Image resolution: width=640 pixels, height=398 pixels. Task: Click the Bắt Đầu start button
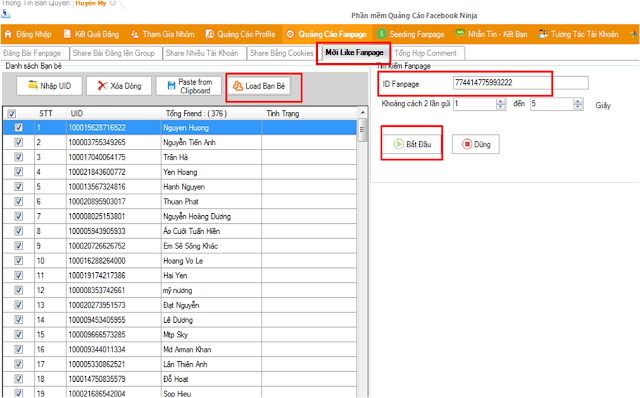click(x=412, y=144)
